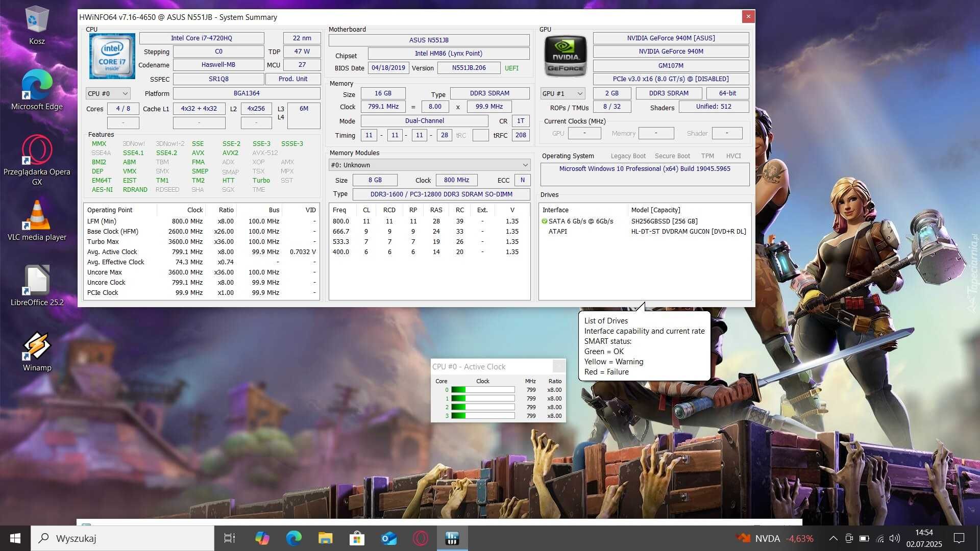The image size is (980, 551).
Task: Launch Copilot from the taskbar
Action: coord(262,538)
